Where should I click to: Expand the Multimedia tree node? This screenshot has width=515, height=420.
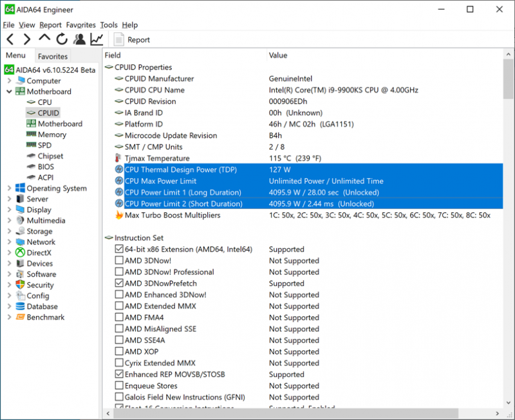coord(9,220)
